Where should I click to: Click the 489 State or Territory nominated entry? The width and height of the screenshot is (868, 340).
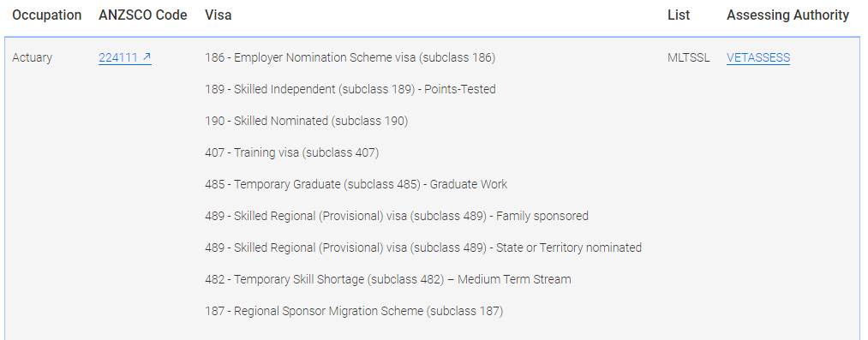423,248
